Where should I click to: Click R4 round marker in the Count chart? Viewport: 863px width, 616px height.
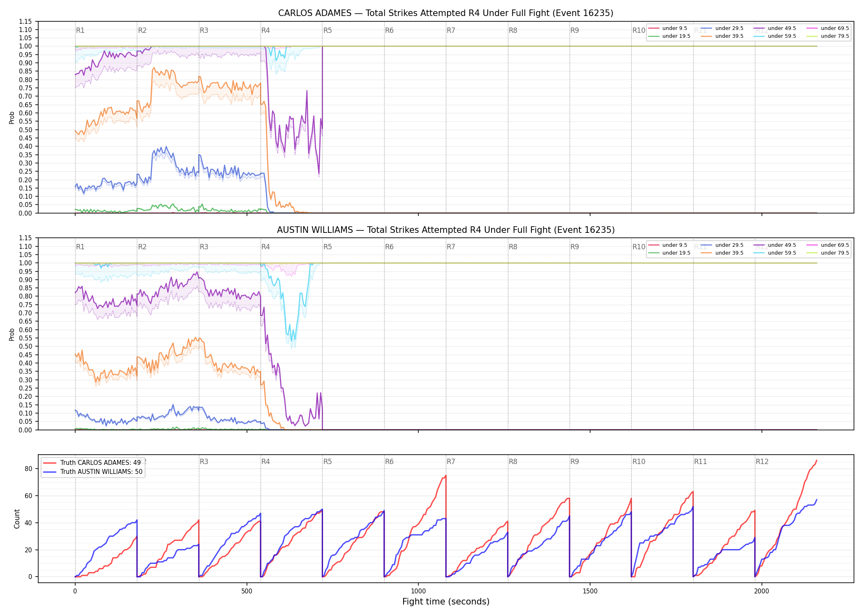coord(265,462)
